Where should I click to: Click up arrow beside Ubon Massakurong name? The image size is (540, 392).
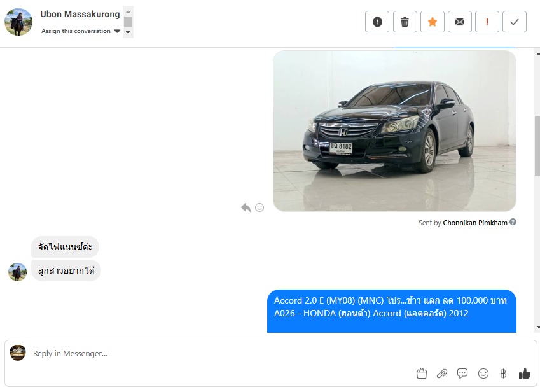128,11
